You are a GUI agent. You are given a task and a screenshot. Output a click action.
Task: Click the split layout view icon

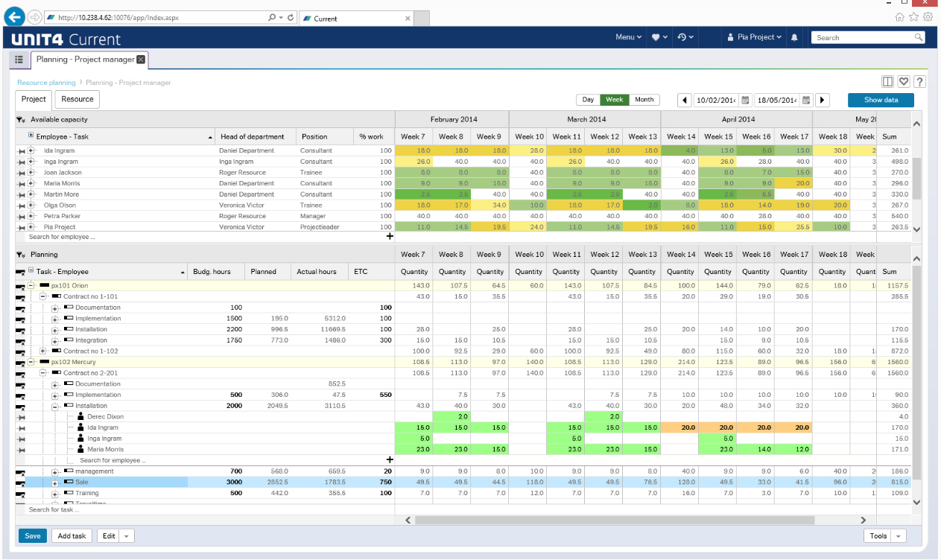[887, 82]
